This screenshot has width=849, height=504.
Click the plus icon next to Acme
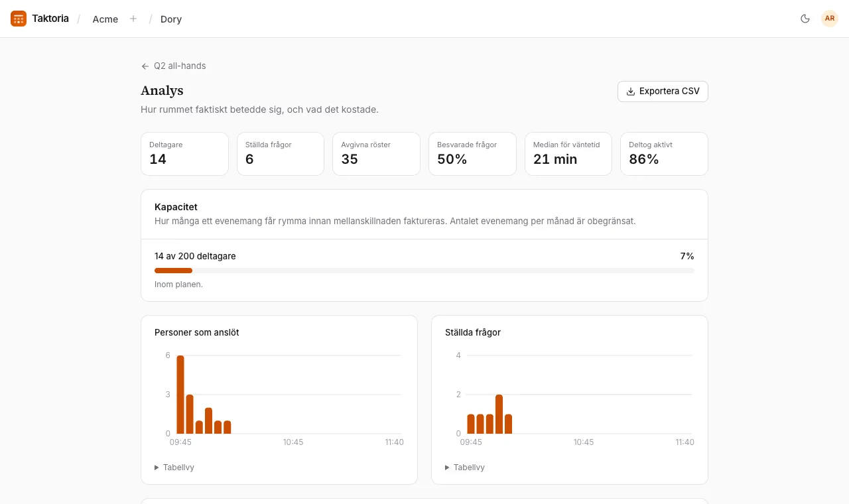coord(133,19)
